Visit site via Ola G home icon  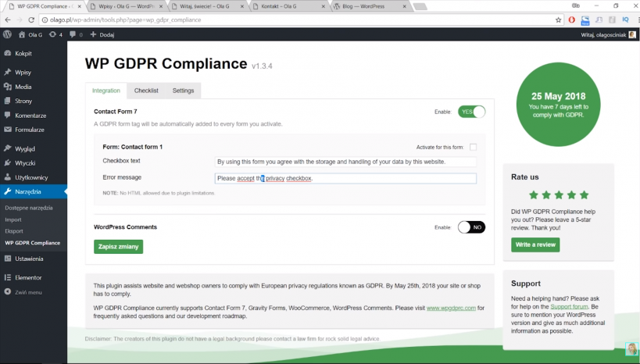(x=30, y=34)
